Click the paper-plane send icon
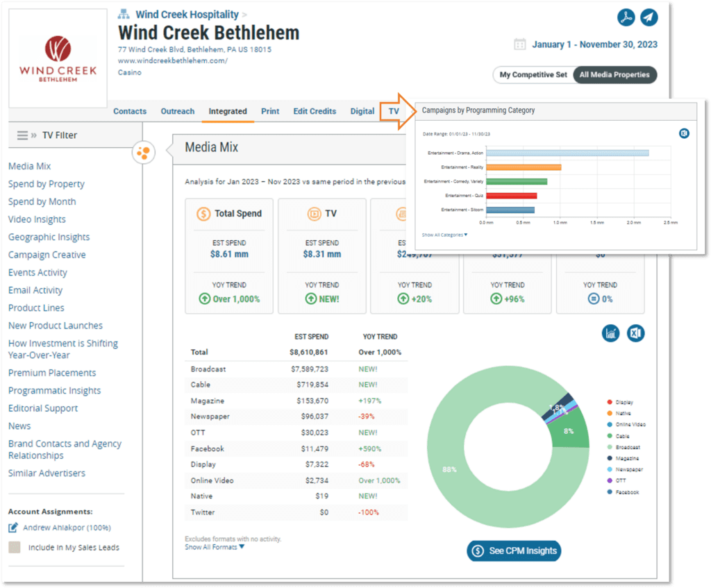The height and width of the screenshot is (588, 711). (649, 17)
